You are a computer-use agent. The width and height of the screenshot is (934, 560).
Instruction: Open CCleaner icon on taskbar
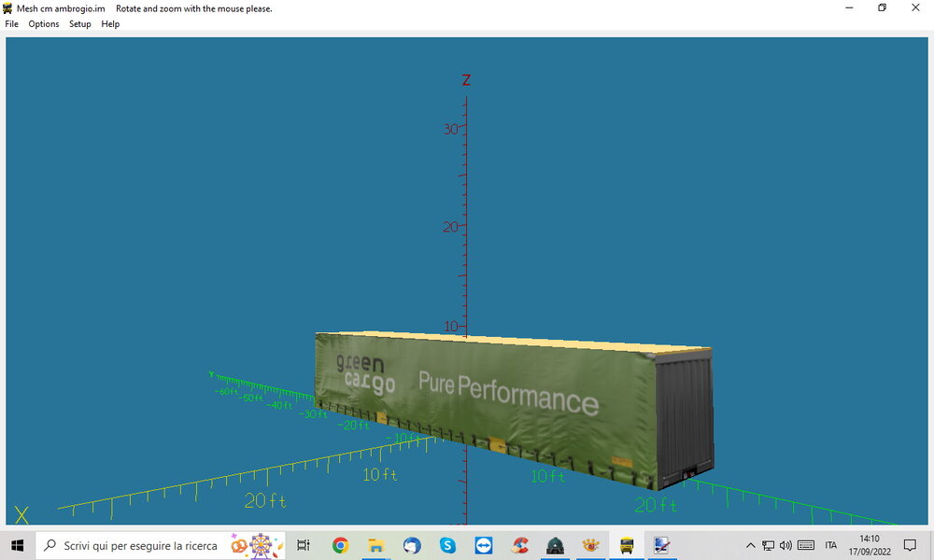(519, 545)
